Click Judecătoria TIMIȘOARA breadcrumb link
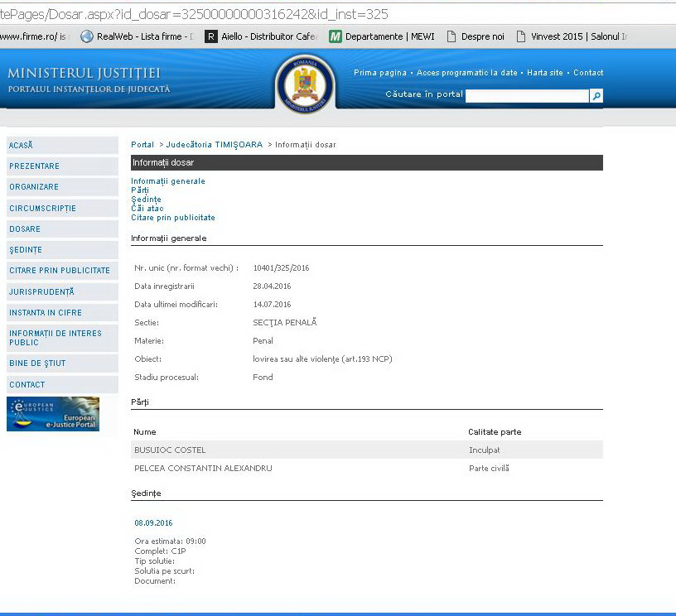The width and height of the screenshot is (676, 616). (x=214, y=145)
